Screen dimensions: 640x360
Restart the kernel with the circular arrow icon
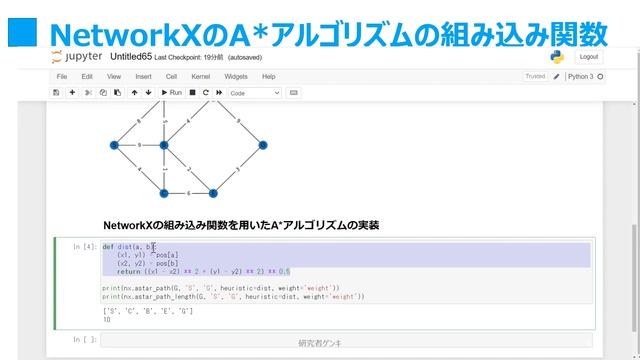206,93
